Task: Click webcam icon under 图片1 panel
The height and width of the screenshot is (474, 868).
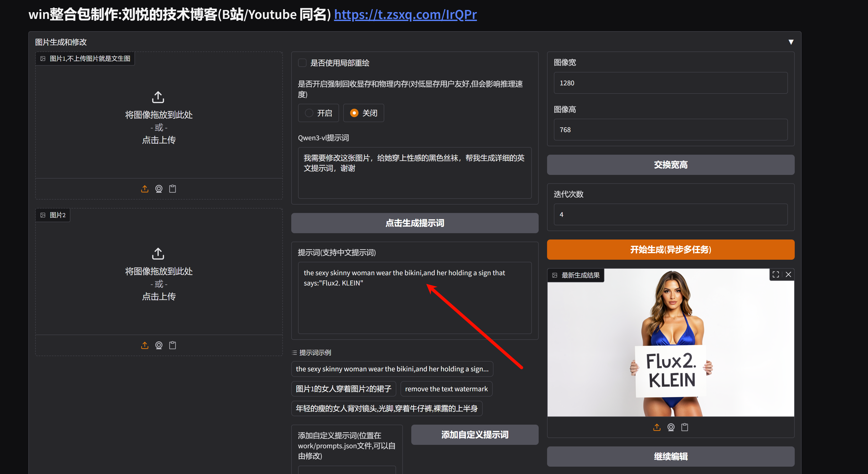Action: coord(159,189)
